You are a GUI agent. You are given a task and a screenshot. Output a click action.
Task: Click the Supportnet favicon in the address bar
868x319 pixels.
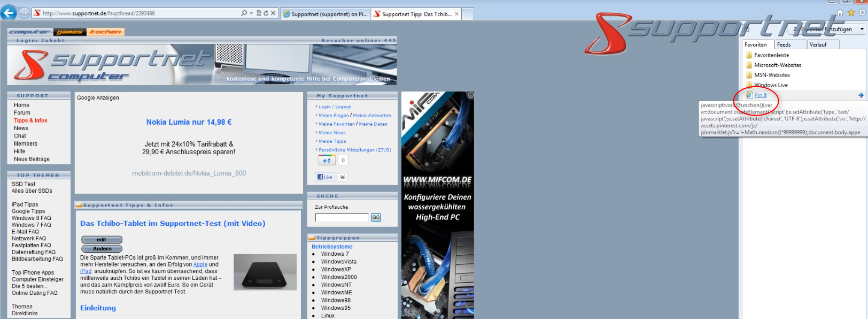pyautogui.click(x=37, y=13)
